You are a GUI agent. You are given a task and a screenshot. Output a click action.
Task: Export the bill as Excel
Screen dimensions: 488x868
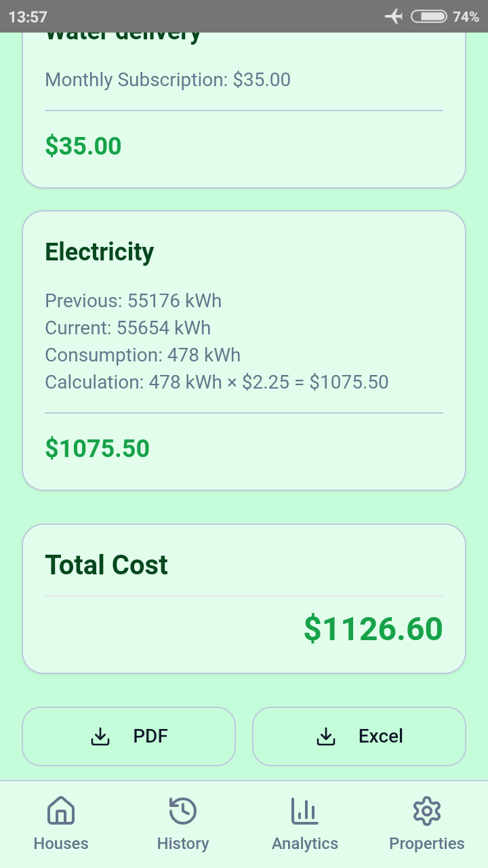click(359, 736)
